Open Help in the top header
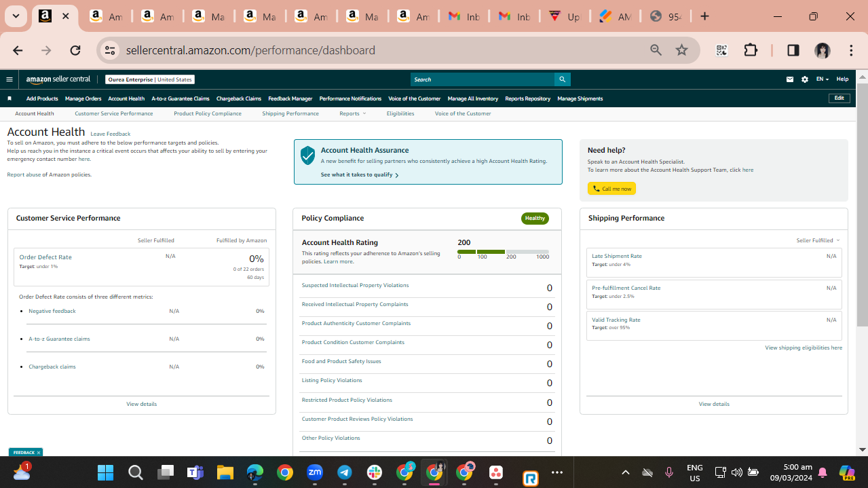This screenshot has height=488, width=868. click(842, 79)
